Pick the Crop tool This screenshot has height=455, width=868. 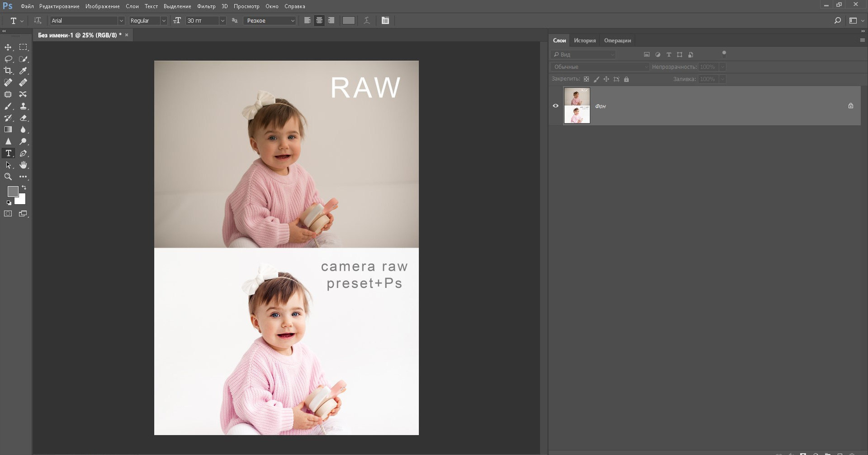click(8, 71)
